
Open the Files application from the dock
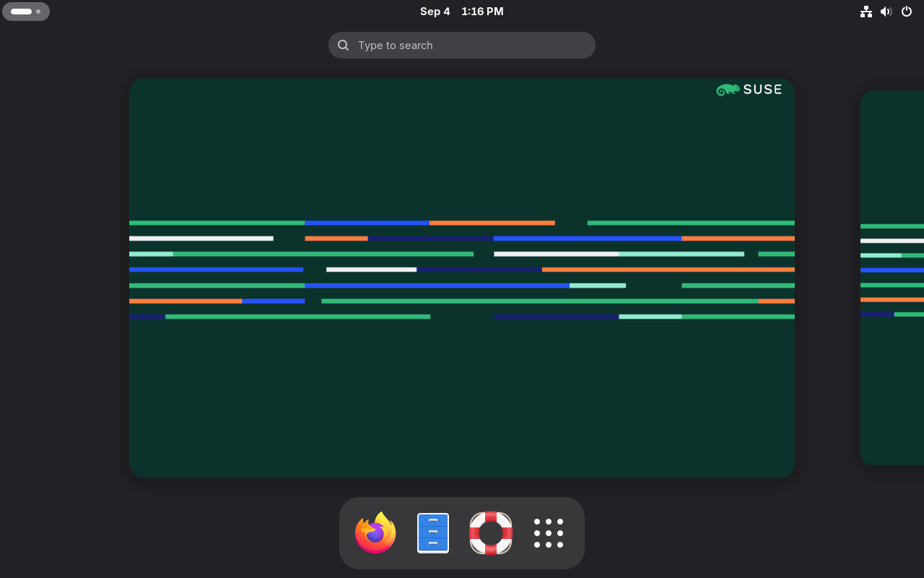click(433, 532)
